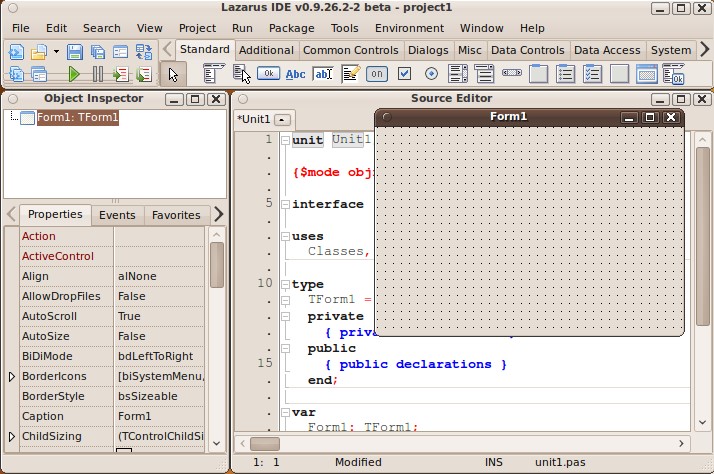
Task: Expand the BorderIcons property
Action: pos(12,377)
